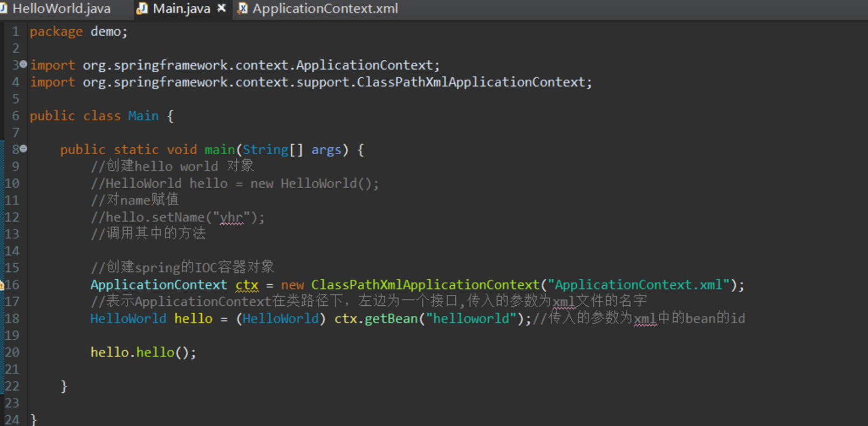Viewport: 868px width, 426px height.
Task: Click the ClassPathXmlApplicationContext constructor call
Action: 425,285
